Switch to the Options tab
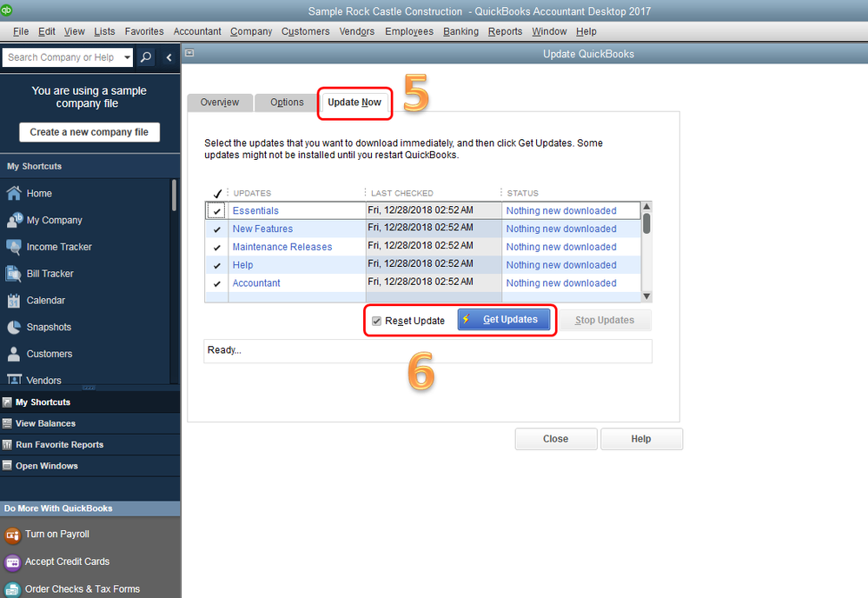Viewport: 868px width, 598px height. [285, 102]
